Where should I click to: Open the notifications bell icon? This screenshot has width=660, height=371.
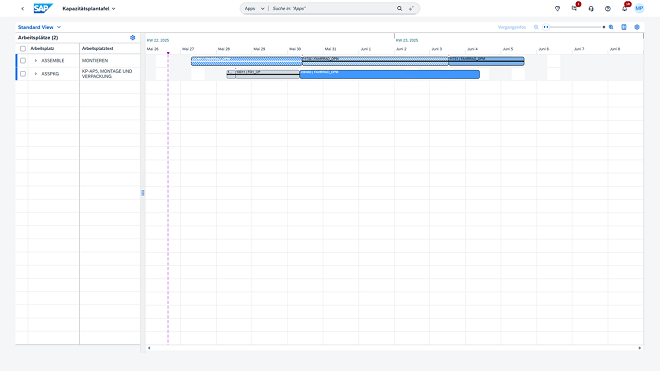[625, 8]
